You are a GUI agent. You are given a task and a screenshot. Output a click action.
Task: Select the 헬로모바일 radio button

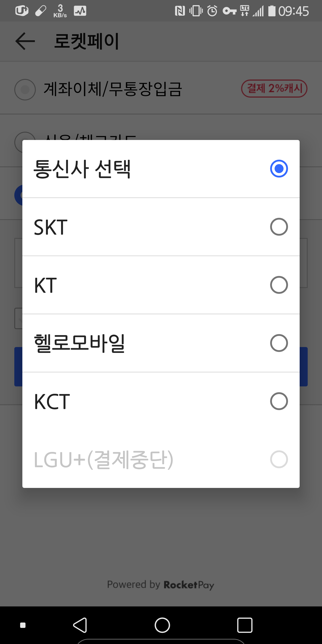279,343
